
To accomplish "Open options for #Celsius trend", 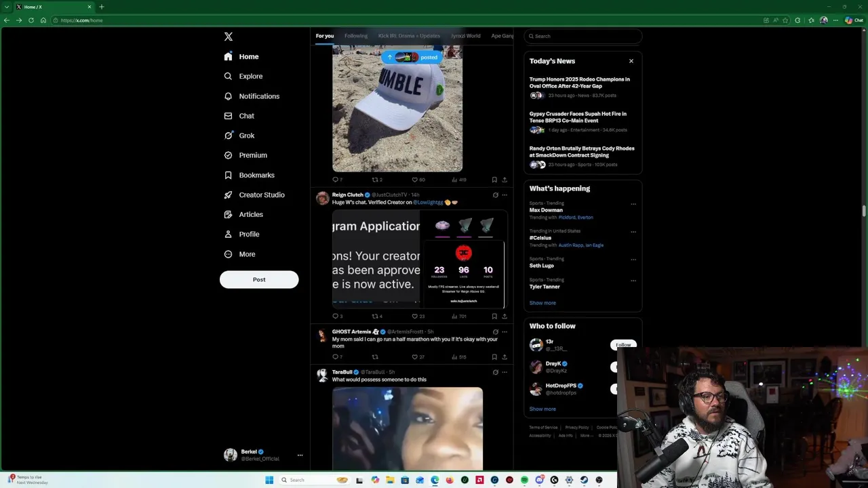I will point(633,232).
